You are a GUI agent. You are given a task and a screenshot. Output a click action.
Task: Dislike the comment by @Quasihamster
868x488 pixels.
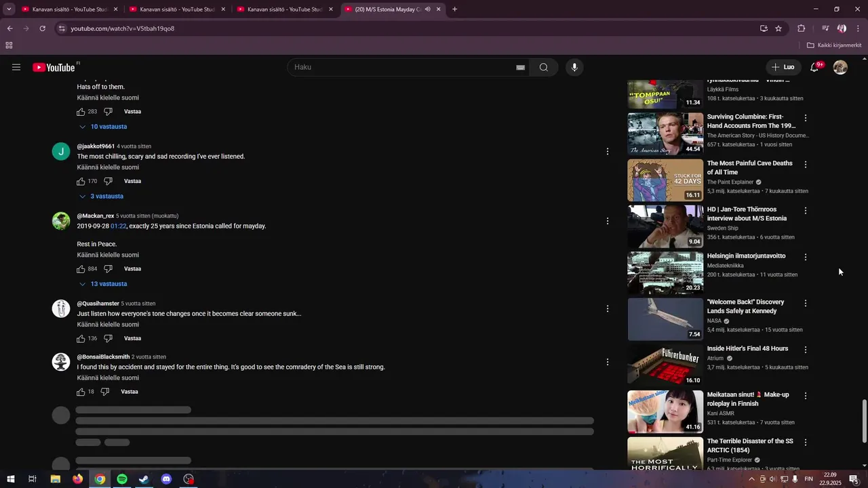pyautogui.click(x=108, y=338)
